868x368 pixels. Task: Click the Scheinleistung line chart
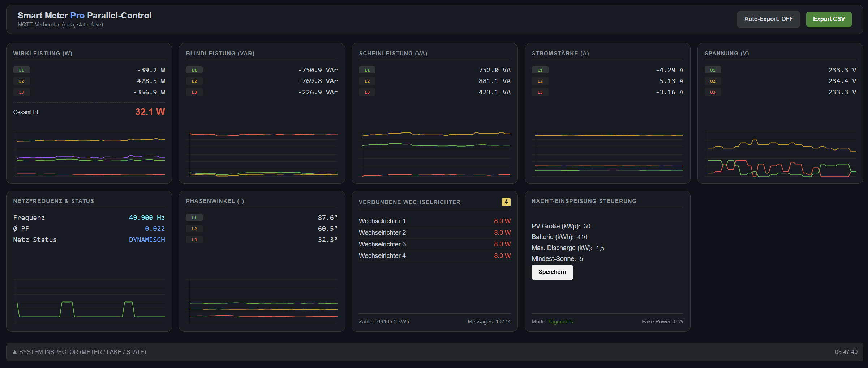tap(434, 154)
